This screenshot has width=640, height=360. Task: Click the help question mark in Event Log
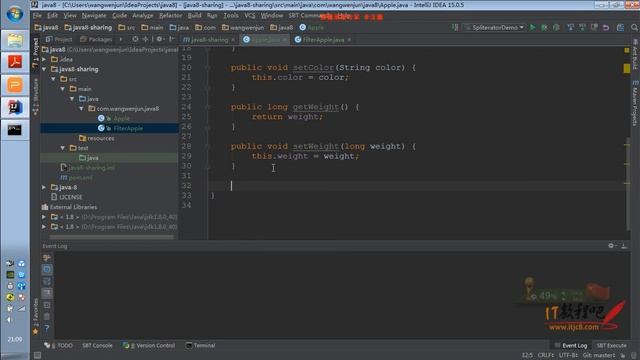click(47, 328)
